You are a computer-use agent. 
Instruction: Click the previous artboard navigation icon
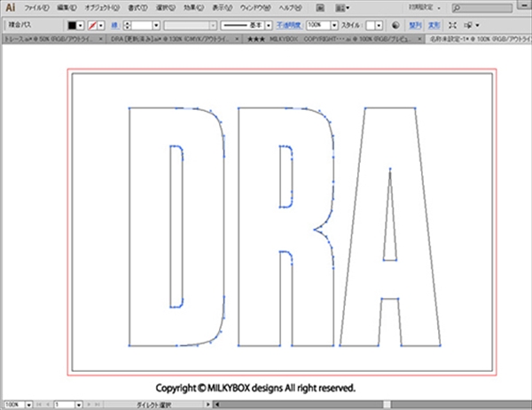click(x=48, y=405)
